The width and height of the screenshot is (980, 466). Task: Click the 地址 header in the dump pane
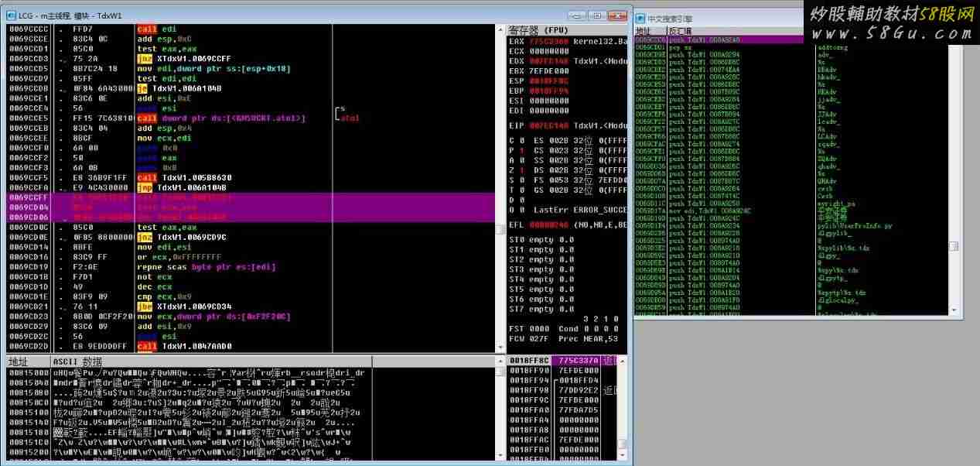click(28, 361)
